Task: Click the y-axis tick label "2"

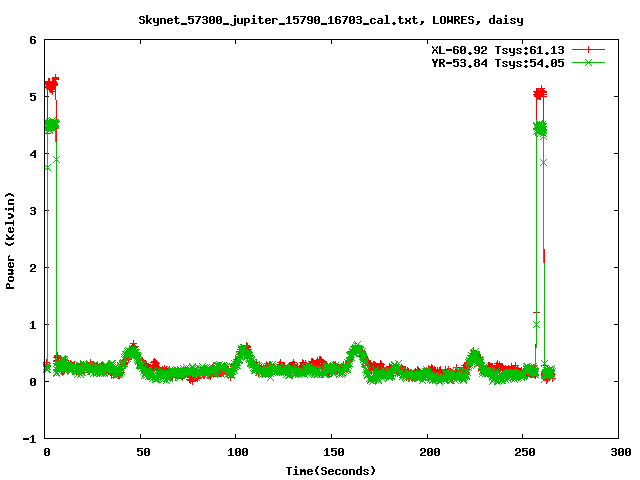Action: [x=33, y=268]
